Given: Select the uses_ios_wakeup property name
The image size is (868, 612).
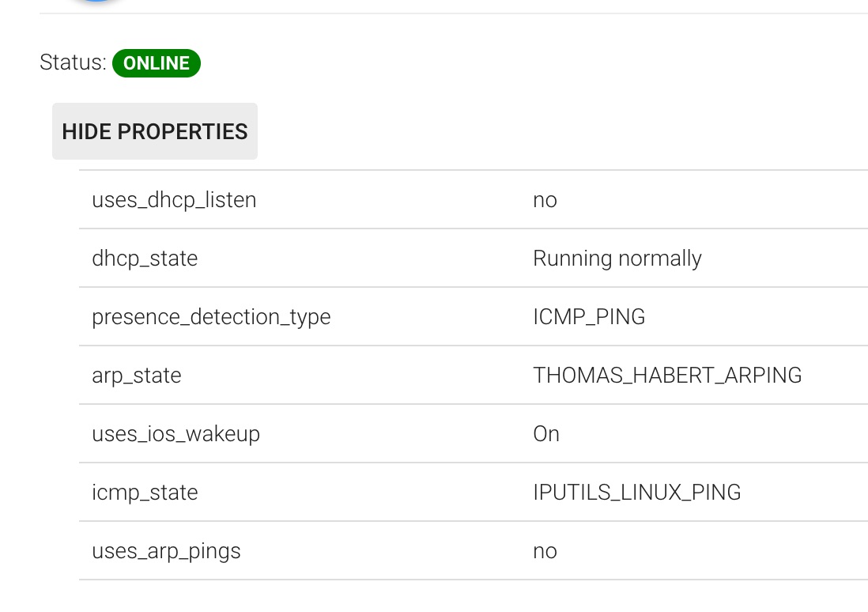Looking at the screenshot, I should coord(175,434).
